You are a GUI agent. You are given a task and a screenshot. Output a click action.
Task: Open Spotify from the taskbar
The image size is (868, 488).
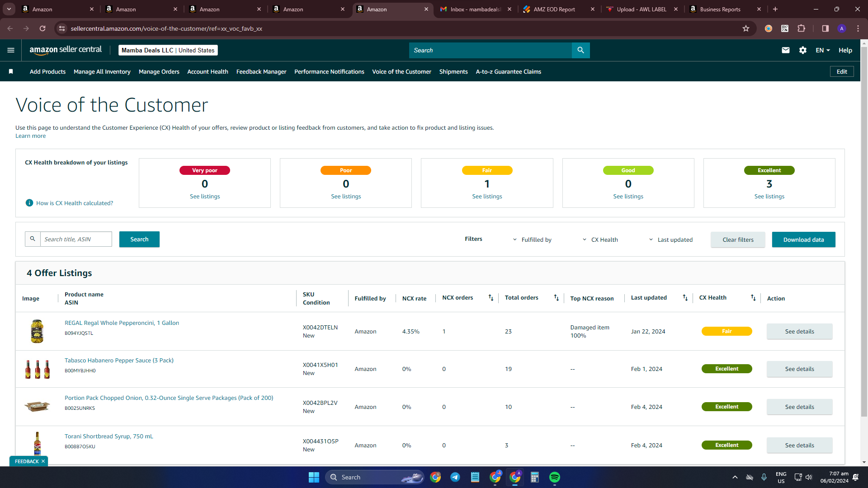[x=555, y=477]
